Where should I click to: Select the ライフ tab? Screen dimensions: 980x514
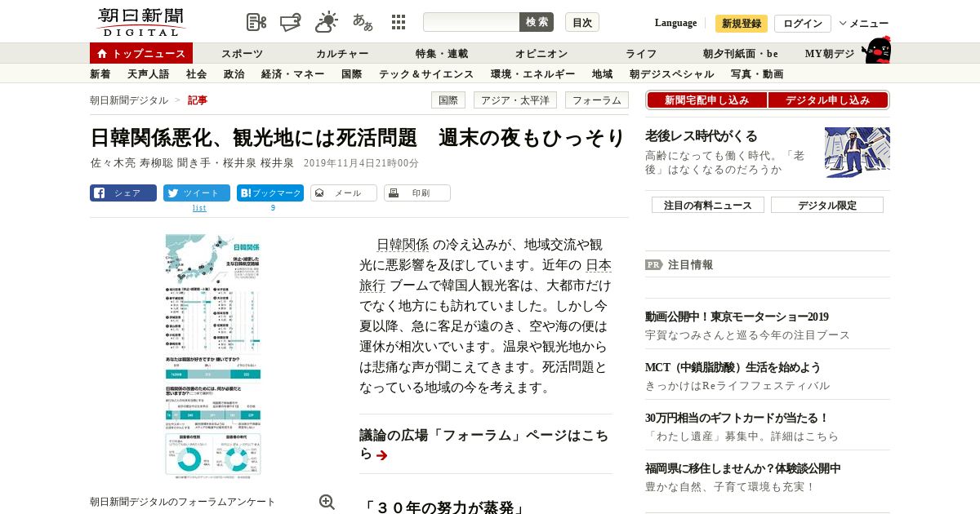coord(641,54)
